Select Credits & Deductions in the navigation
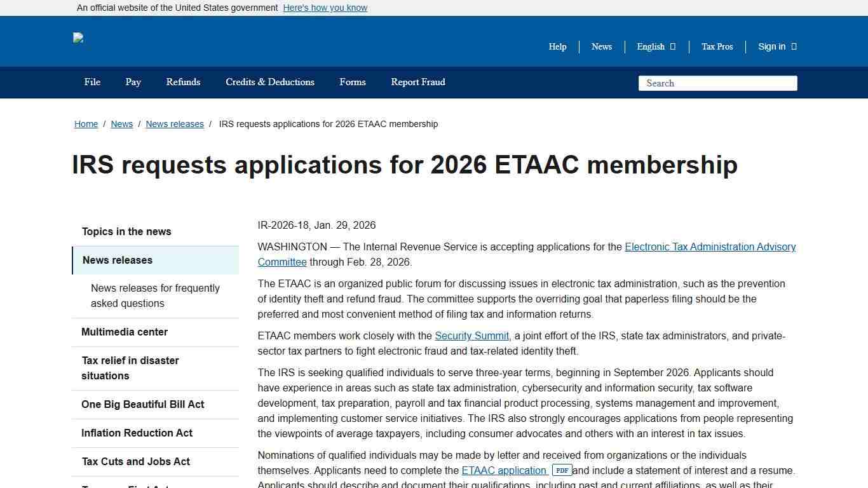 pos(269,82)
